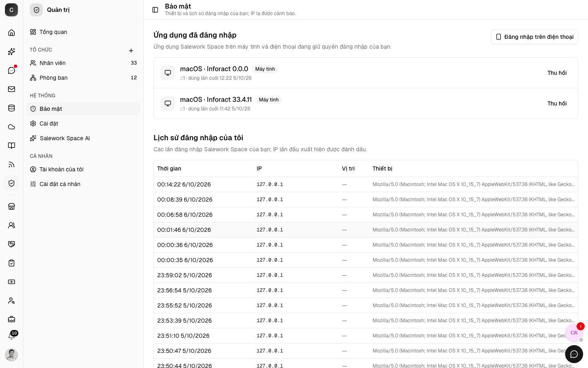The image size is (588, 368).
Task: Go to Nhân viên in the sidebar
Action: pos(83,63)
